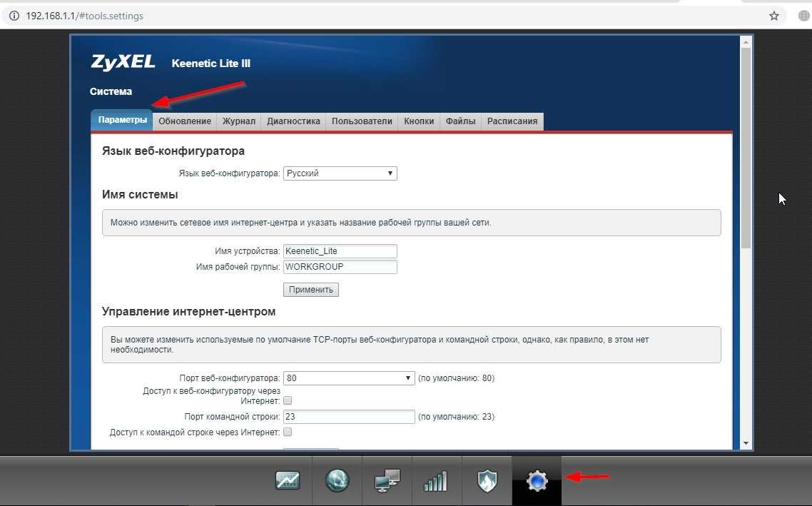Switch to the Журнал tab
Viewport: 812px width, 506px height.
tap(238, 121)
